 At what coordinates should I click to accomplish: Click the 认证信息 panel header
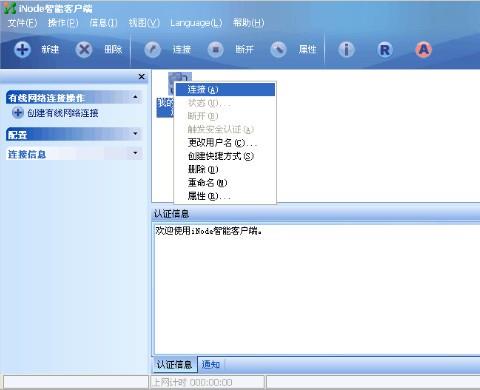coord(316,214)
